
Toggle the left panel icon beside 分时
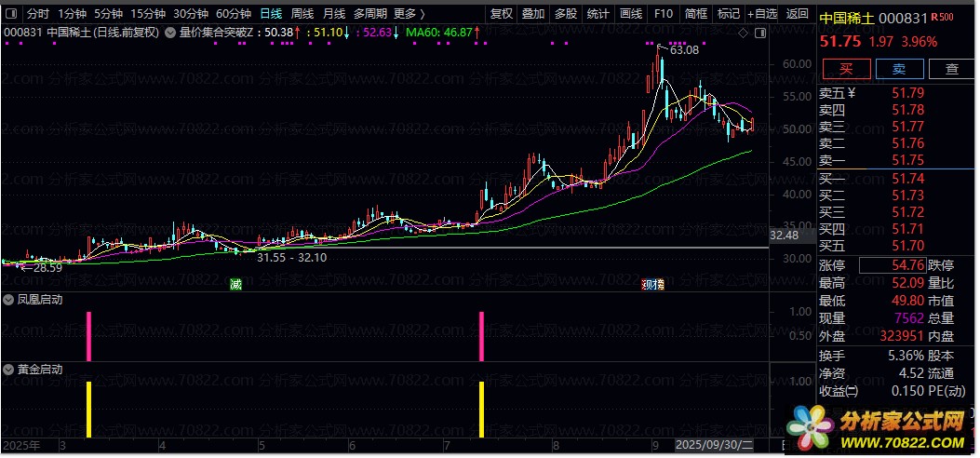(x=11, y=14)
